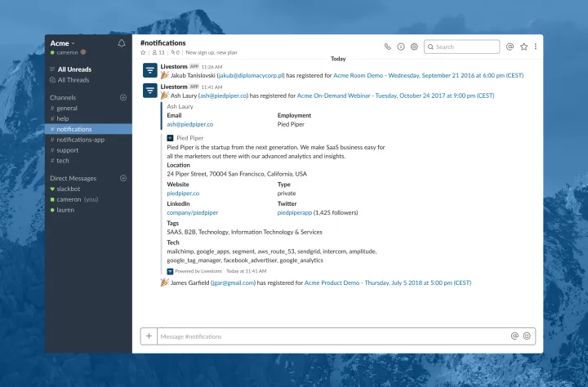Open the Acme Product Demo link

[x=387, y=282]
